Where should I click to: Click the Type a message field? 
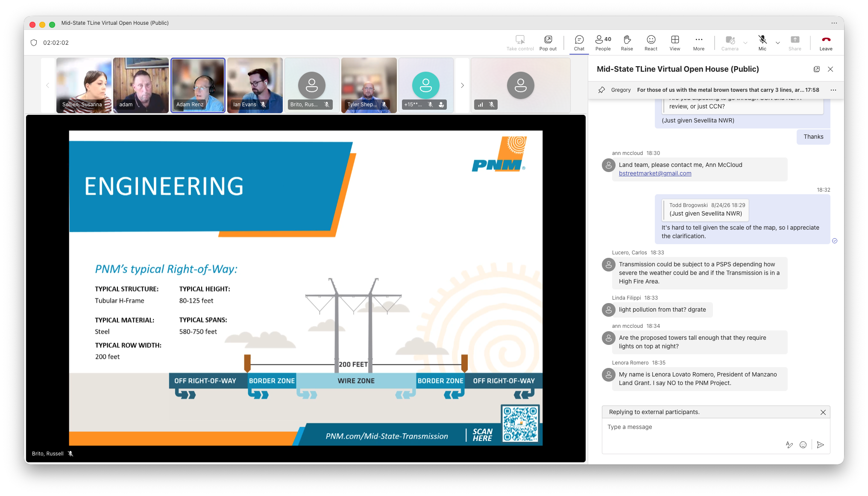716,427
